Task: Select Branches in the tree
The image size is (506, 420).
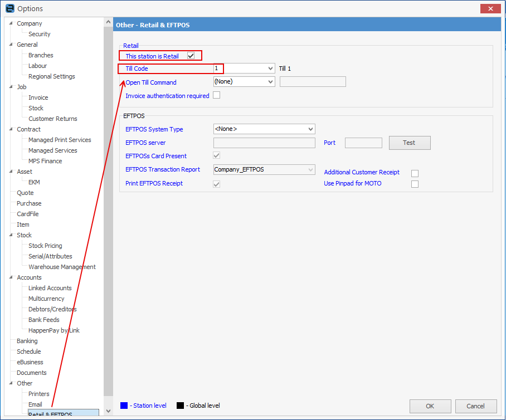Action: click(x=41, y=55)
